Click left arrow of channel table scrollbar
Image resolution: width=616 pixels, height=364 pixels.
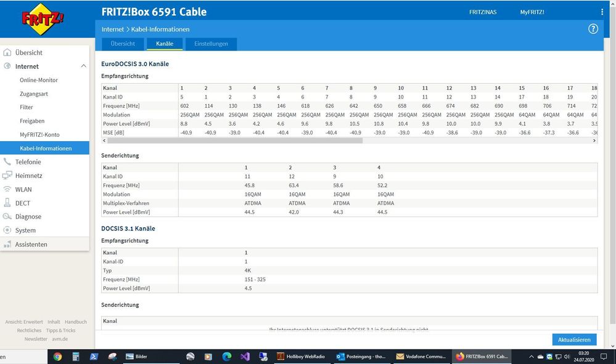click(104, 140)
